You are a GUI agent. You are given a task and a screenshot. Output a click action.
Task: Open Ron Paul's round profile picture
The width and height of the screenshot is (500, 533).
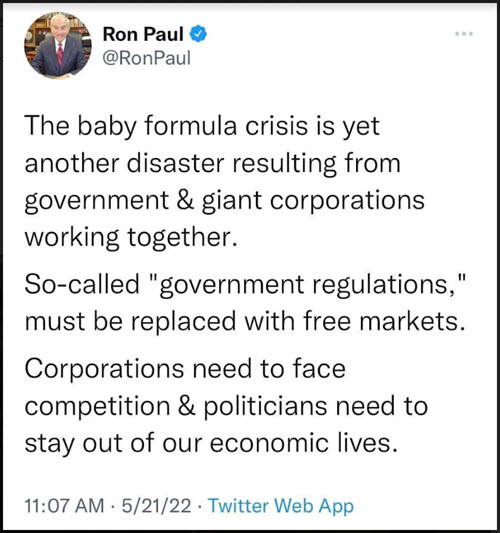coord(58,45)
